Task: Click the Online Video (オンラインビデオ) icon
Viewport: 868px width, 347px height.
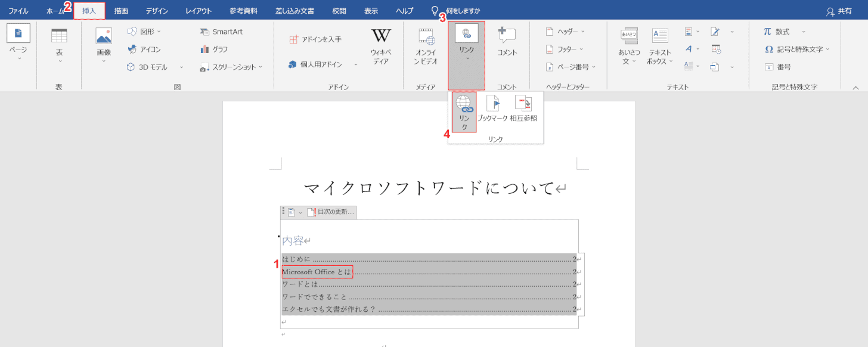Action: coord(427,37)
